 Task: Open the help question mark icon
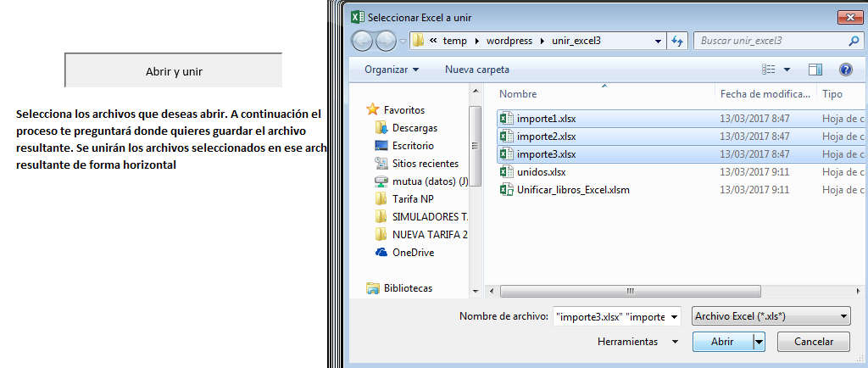(845, 70)
